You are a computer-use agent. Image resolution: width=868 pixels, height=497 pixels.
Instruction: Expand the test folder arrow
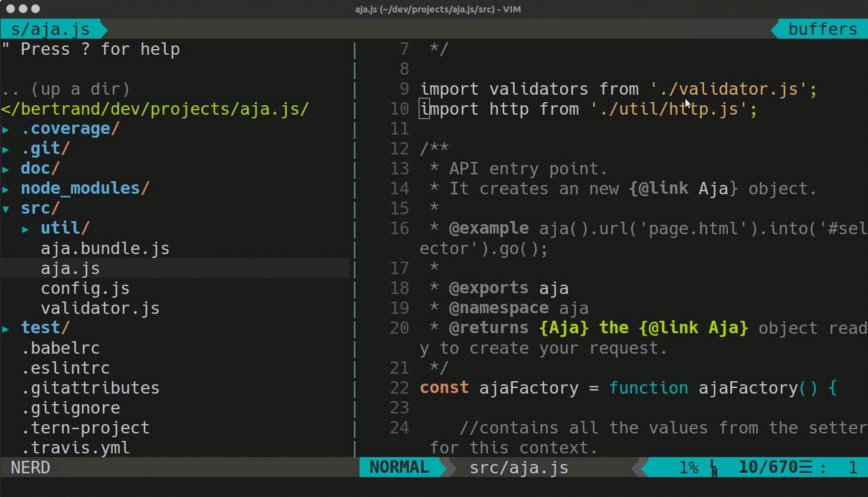(6, 329)
